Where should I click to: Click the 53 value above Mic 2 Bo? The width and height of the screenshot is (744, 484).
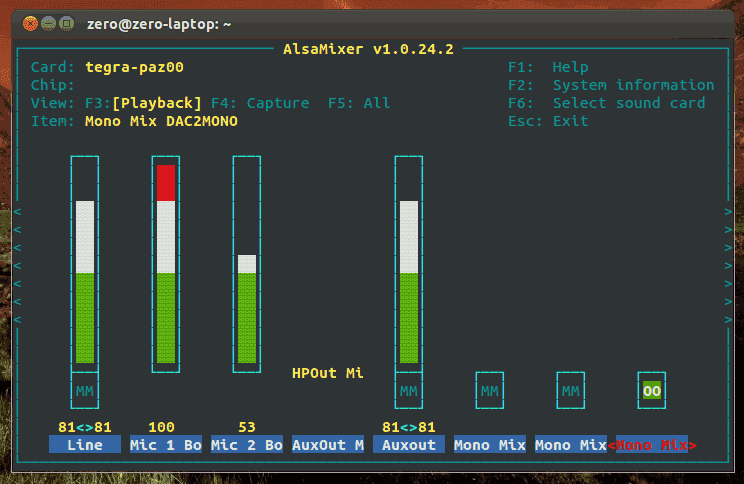tap(247, 427)
